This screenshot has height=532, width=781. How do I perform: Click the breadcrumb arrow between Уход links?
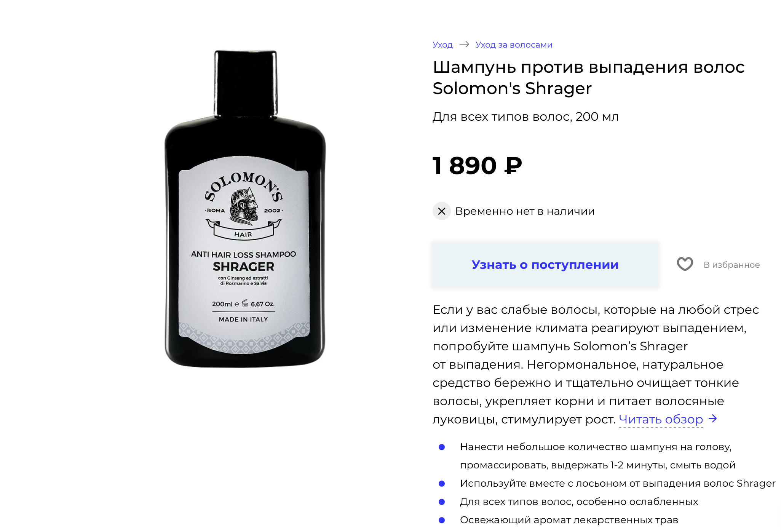click(x=464, y=44)
